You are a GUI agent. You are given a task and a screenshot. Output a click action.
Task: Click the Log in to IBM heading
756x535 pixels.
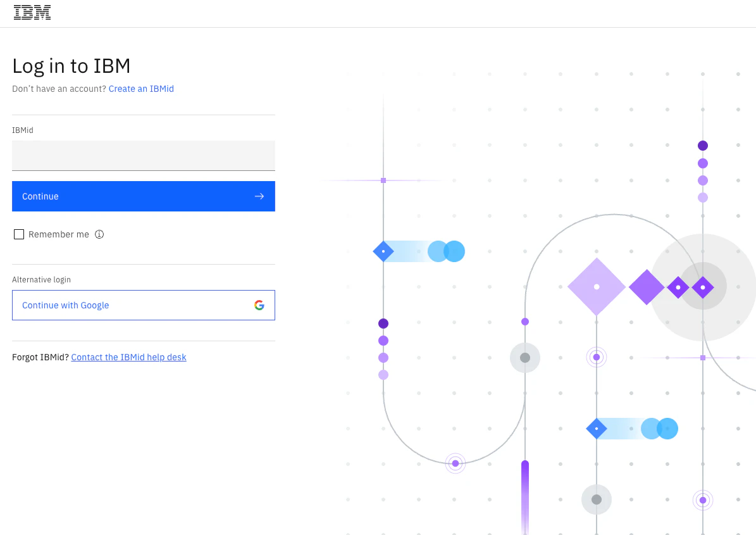pos(71,66)
